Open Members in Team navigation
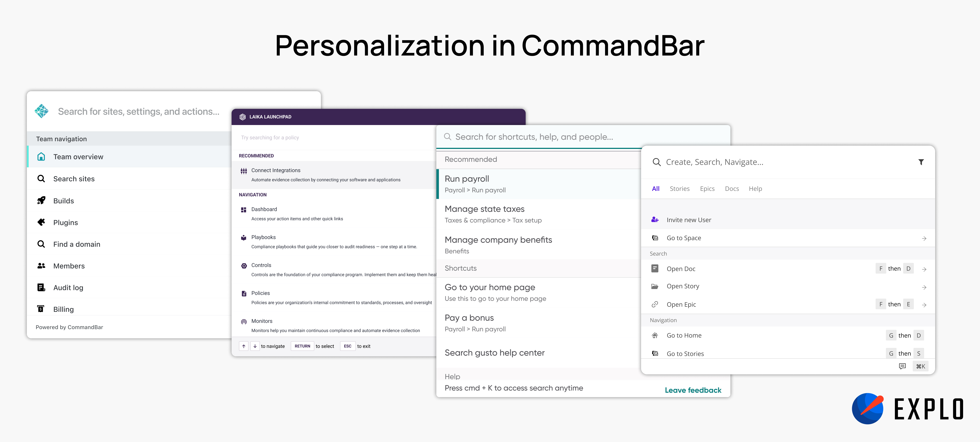980x442 pixels. pyautogui.click(x=69, y=266)
